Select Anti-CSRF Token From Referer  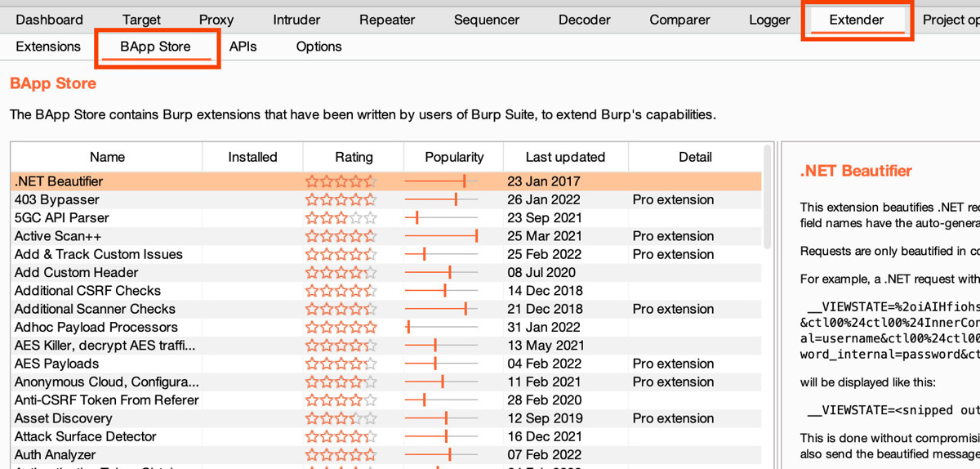coord(386,400)
